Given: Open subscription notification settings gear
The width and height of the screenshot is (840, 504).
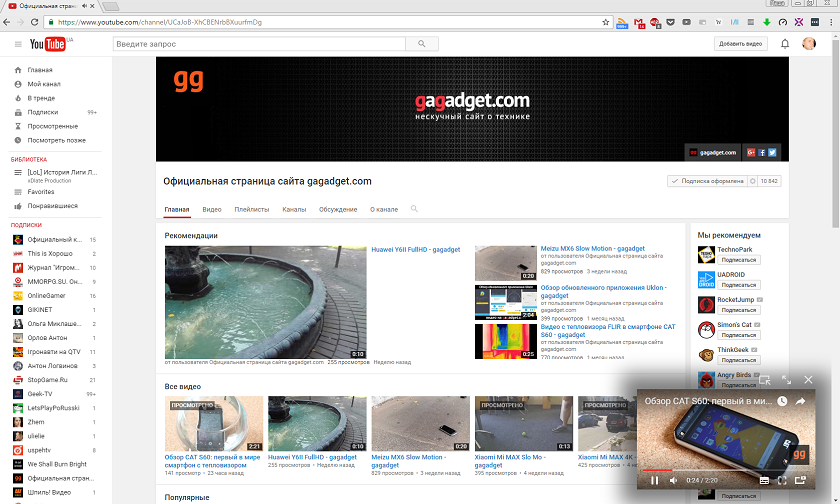Looking at the screenshot, I should (x=752, y=181).
